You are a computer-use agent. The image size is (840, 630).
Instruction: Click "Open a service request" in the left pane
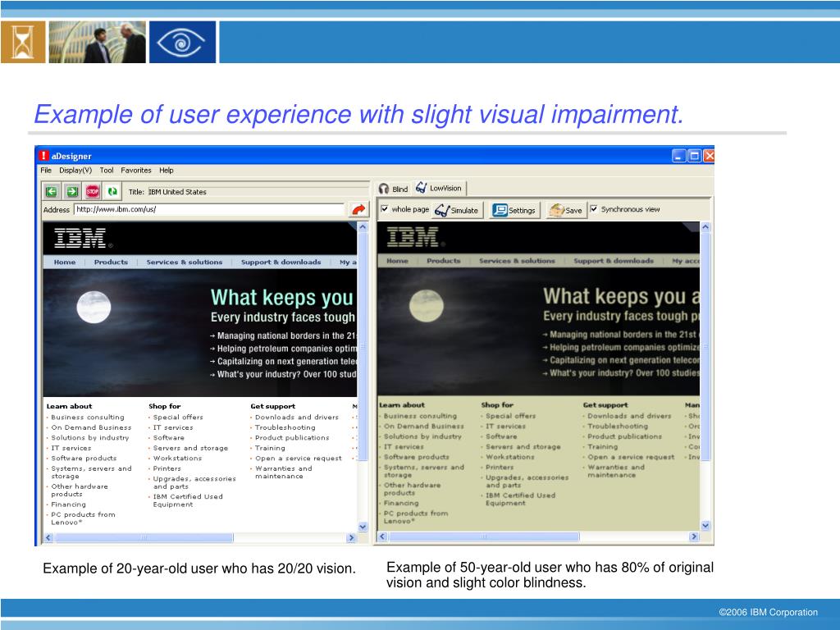tap(299, 458)
